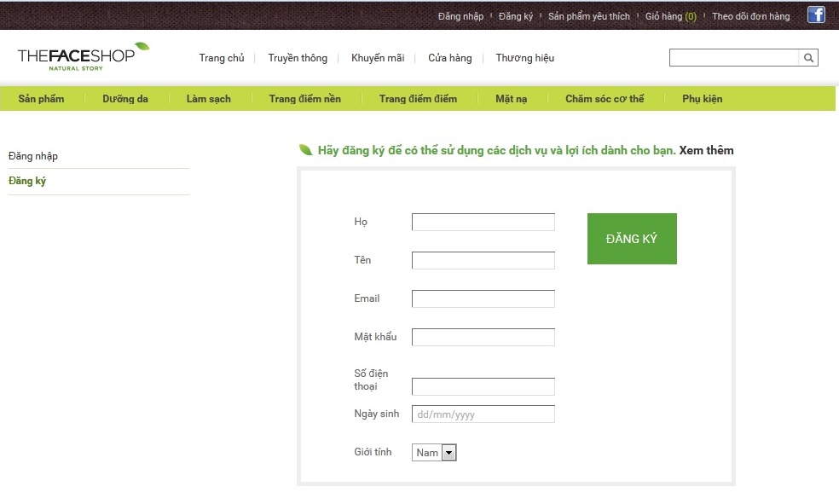Viewport: 839px width, 504px height.
Task: Select Phụ kiện category tab
Action: coord(702,99)
